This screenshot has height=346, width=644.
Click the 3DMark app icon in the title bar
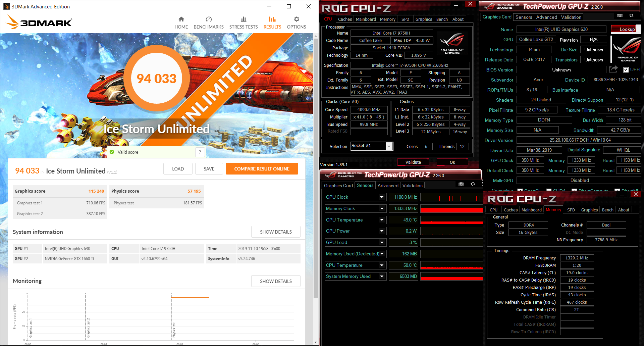tap(6, 6)
